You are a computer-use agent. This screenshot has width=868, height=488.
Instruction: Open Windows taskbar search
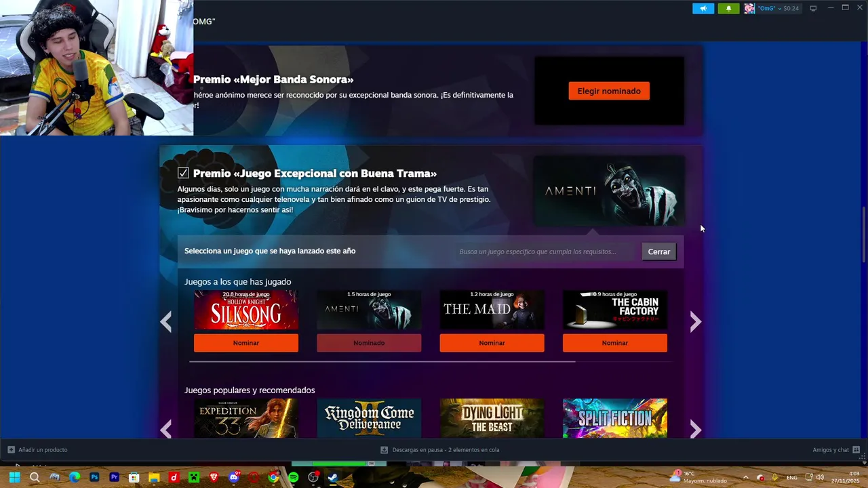35,477
